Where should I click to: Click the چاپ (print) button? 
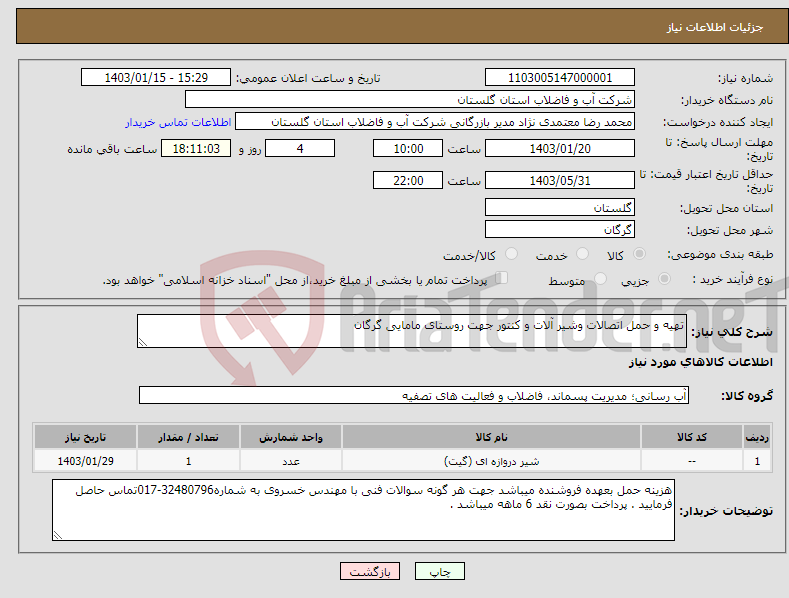coord(439,571)
